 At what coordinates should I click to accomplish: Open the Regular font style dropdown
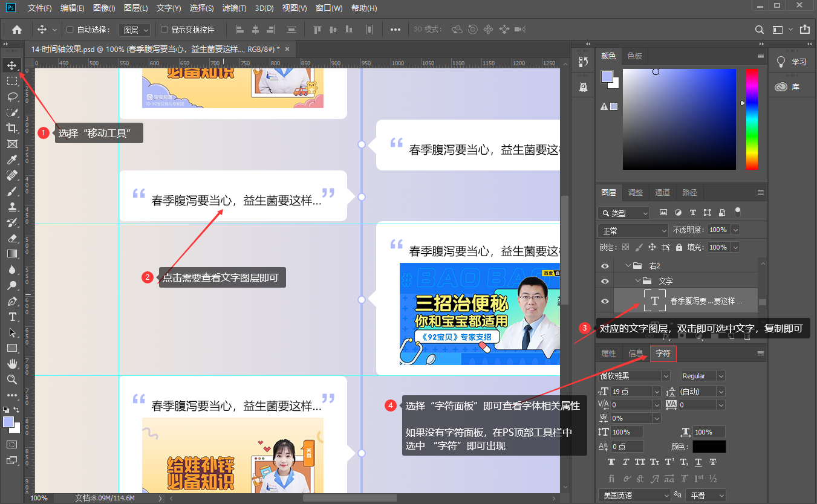[702, 375]
